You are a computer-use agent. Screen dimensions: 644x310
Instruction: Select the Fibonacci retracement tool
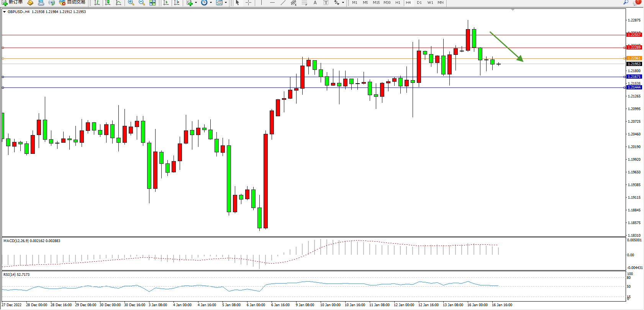304,3
